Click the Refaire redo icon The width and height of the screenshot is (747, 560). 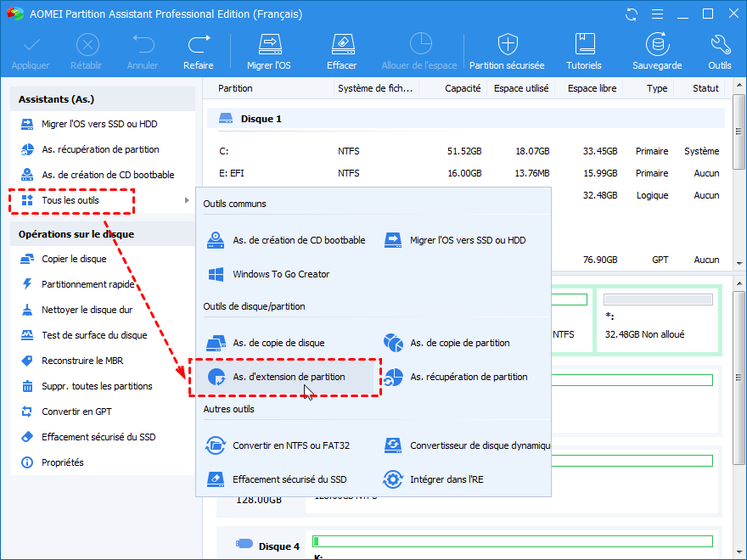pos(199,45)
